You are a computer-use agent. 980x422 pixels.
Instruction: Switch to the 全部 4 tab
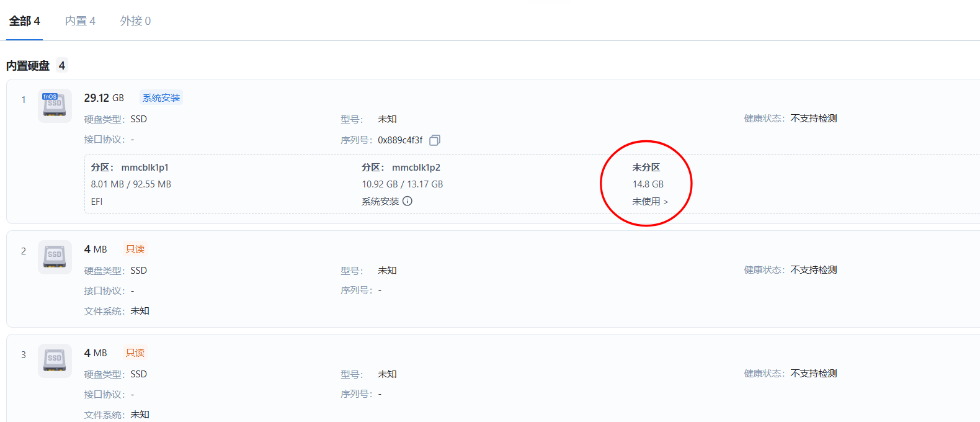pyautogui.click(x=25, y=21)
